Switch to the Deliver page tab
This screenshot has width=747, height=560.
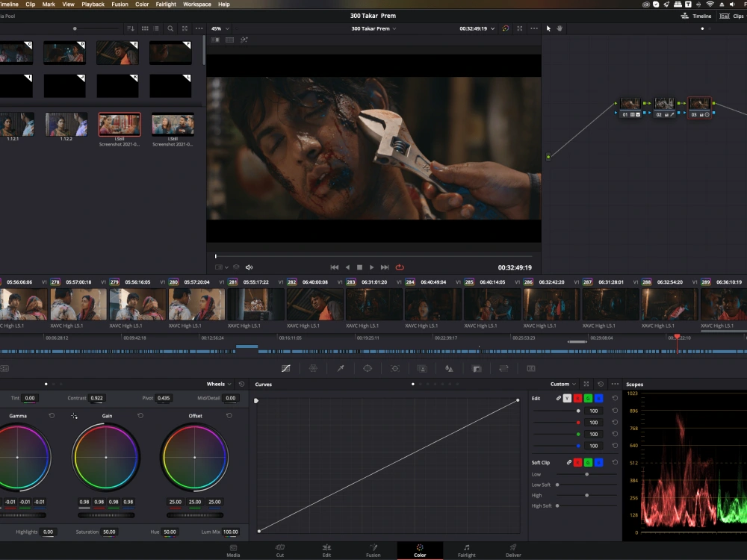click(513, 550)
